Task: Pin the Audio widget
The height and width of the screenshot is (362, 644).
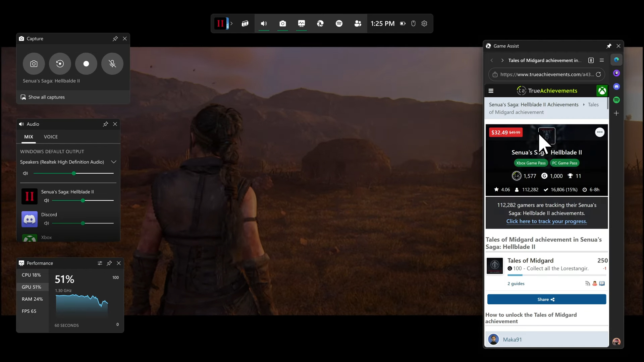Action: tap(105, 124)
